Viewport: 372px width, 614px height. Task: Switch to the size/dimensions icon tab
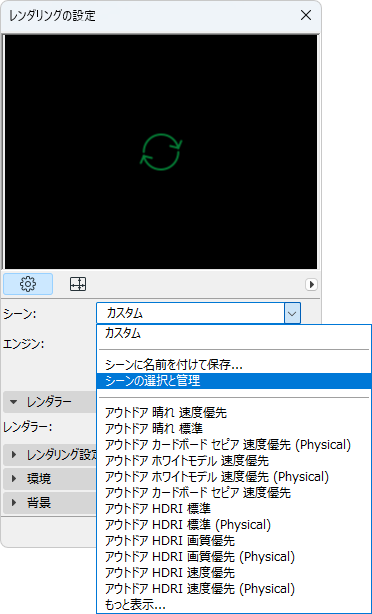[78, 284]
